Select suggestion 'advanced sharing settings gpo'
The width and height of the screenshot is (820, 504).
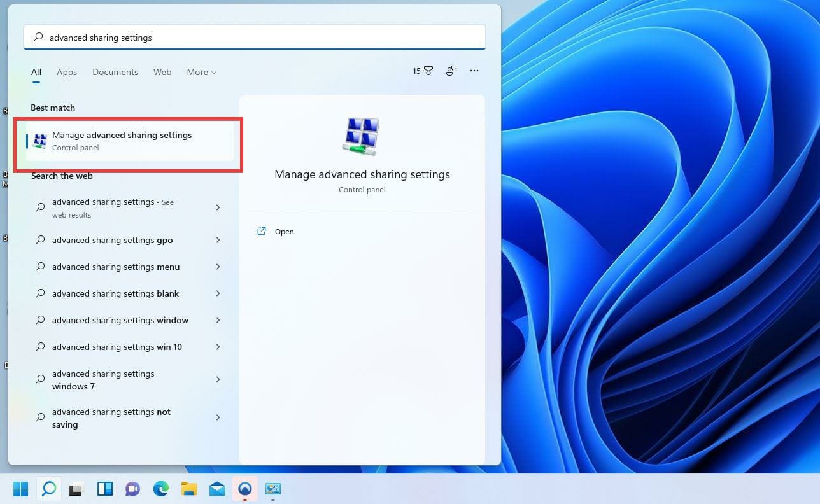click(129, 240)
